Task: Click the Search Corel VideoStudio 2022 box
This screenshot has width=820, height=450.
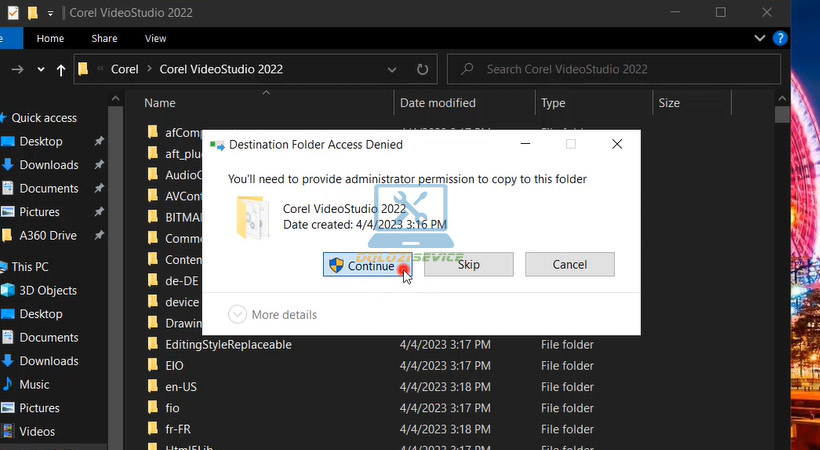Action: coord(620,69)
